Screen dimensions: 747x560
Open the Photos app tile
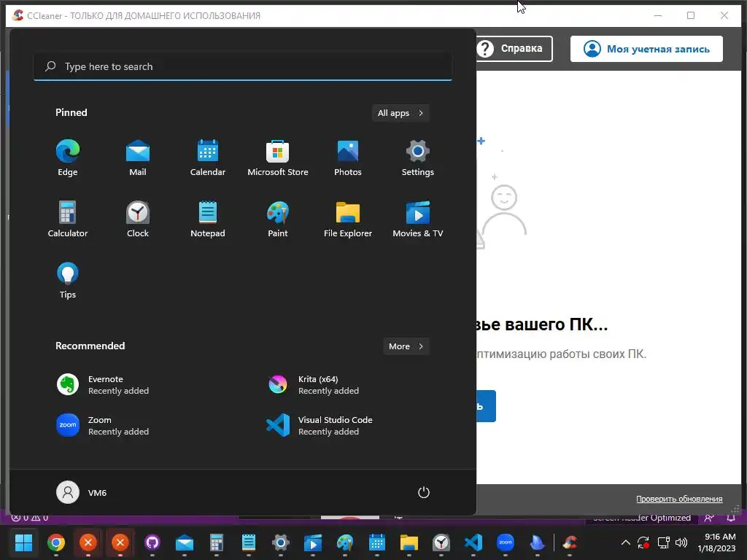[348, 158]
